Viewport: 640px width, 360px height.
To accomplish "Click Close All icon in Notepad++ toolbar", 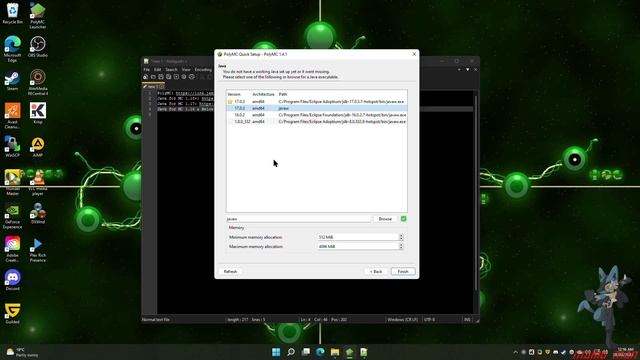I will point(184,77).
